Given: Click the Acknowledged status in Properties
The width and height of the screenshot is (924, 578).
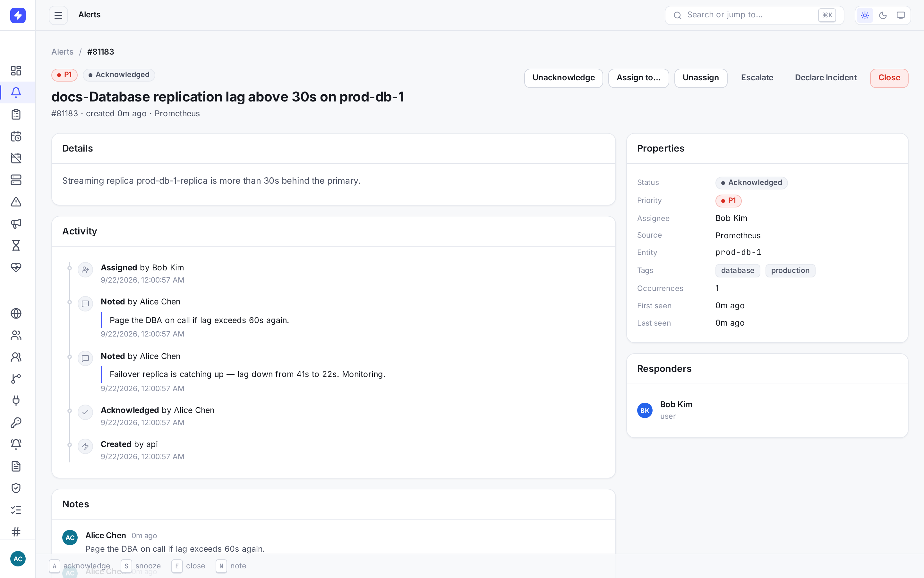Looking at the screenshot, I should [x=751, y=183].
